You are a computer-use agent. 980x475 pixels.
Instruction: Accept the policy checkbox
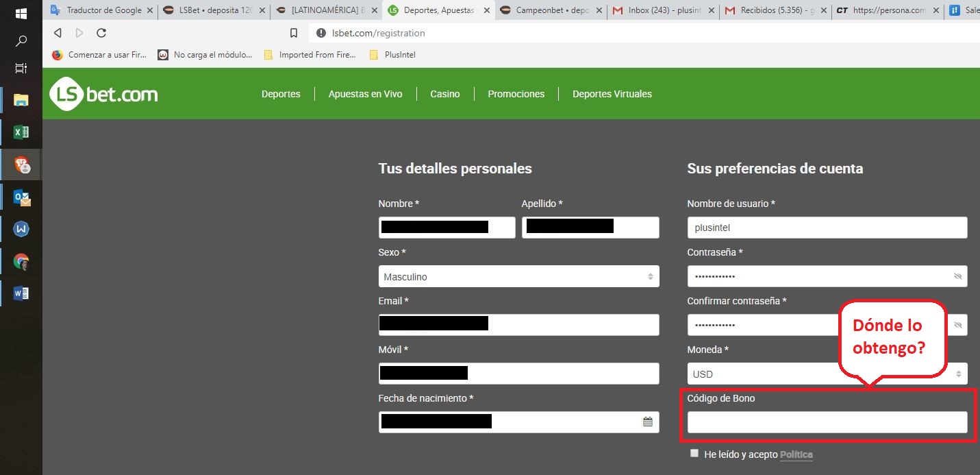tap(694, 453)
